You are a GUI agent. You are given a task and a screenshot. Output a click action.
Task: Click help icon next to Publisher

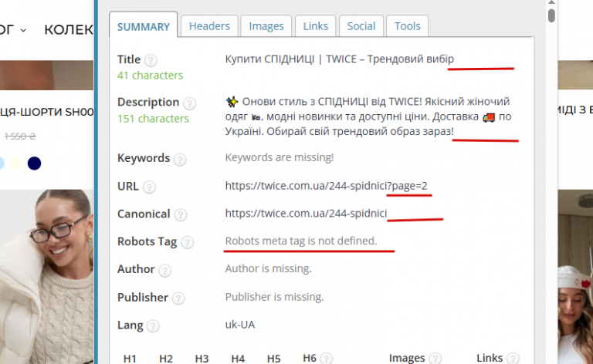pos(178,298)
